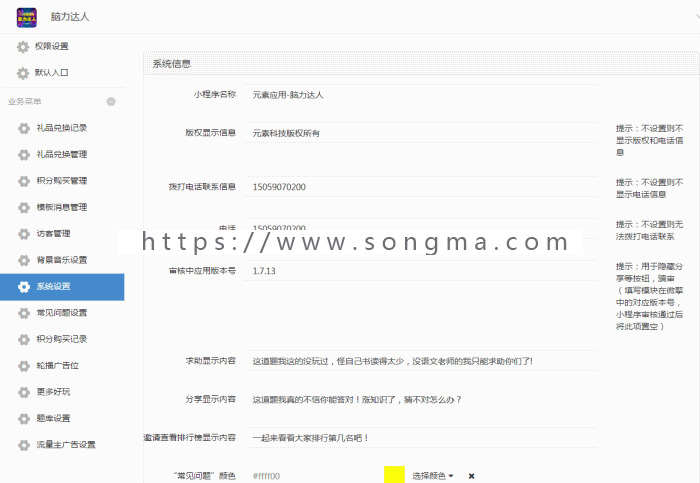This screenshot has width=700, height=483.
Task: Open 积分购买记录 page
Action: click(x=62, y=339)
